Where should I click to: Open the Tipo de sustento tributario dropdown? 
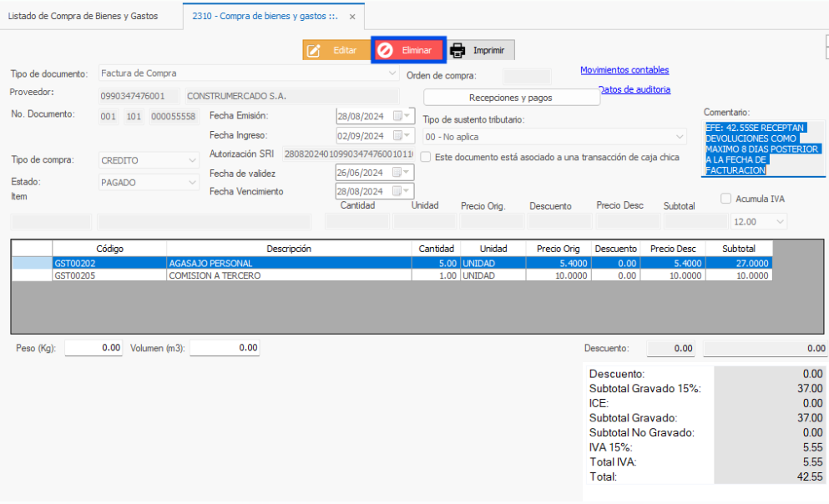click(x=679, y=137)
